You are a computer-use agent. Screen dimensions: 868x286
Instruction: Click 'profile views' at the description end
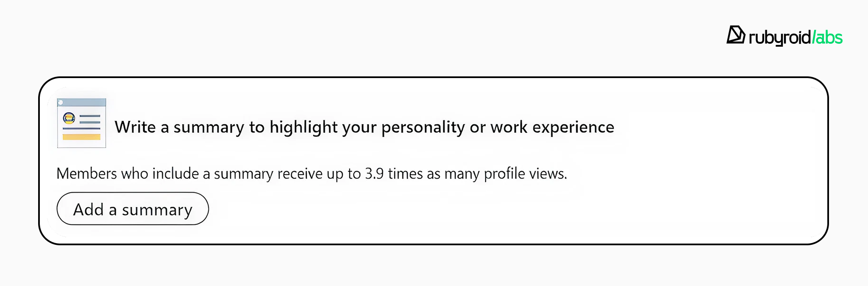coord(525,174)
